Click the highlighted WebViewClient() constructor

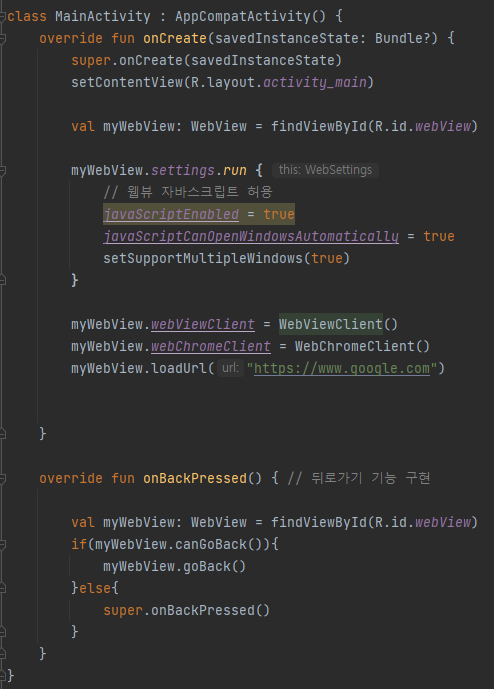[x=338, y=324]
